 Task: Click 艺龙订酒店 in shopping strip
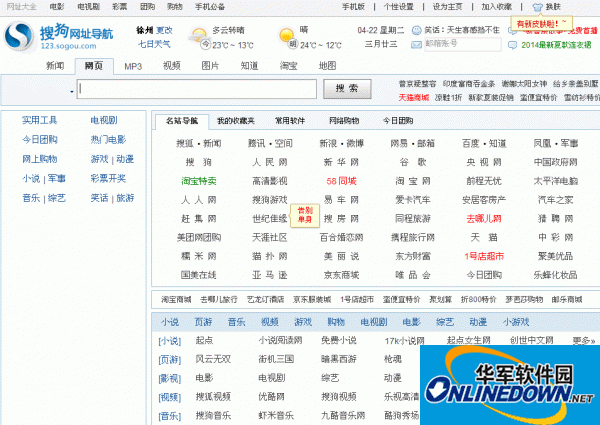[265, 300]
